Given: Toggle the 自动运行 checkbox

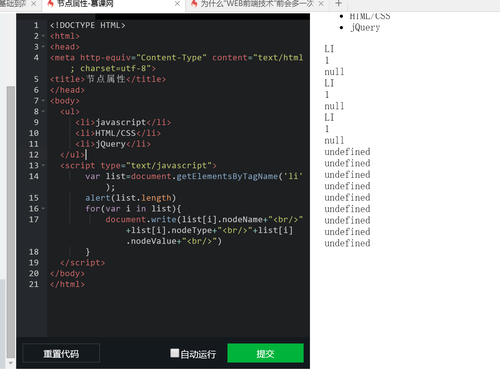Looking at the screenshot, I should pos(175,353).
